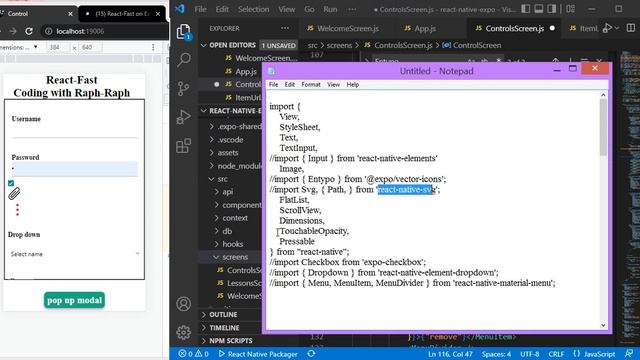
Task: Open device toolbar more options dots
Action: tap(153, 47)
